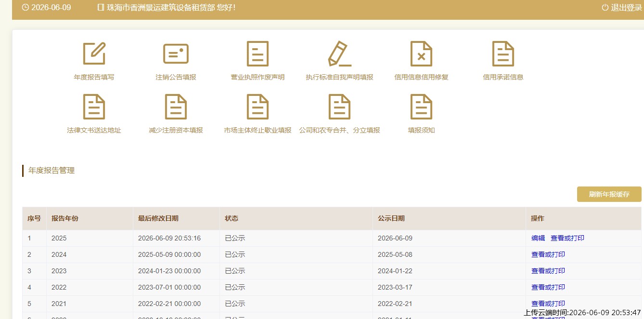Screen dimensions: 644x319
Task: Click the 市场主体终止歇业填报 text label
Action: point(258,130)
